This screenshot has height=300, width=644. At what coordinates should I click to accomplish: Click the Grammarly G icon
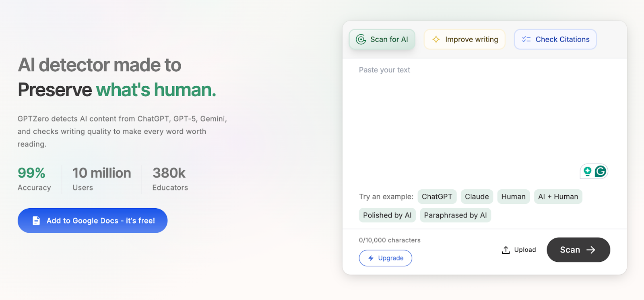pyautogui.click(x=600, y=172)
